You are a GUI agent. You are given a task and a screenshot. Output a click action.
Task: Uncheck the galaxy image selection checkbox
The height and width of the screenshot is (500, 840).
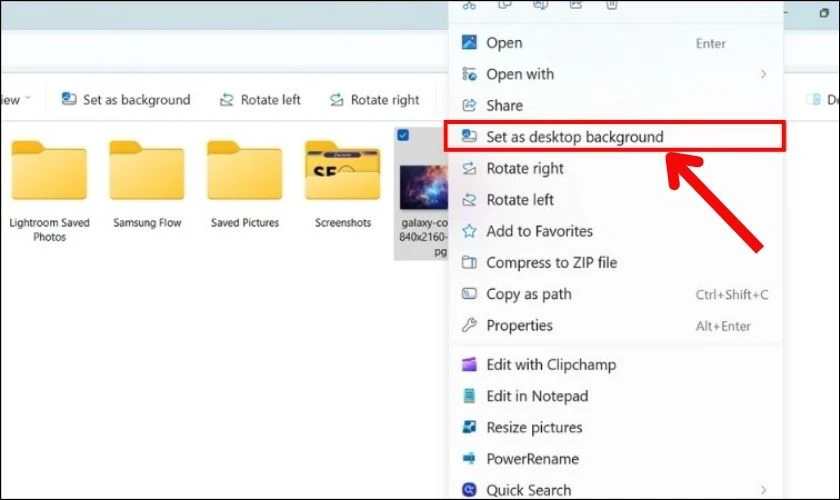403,135
